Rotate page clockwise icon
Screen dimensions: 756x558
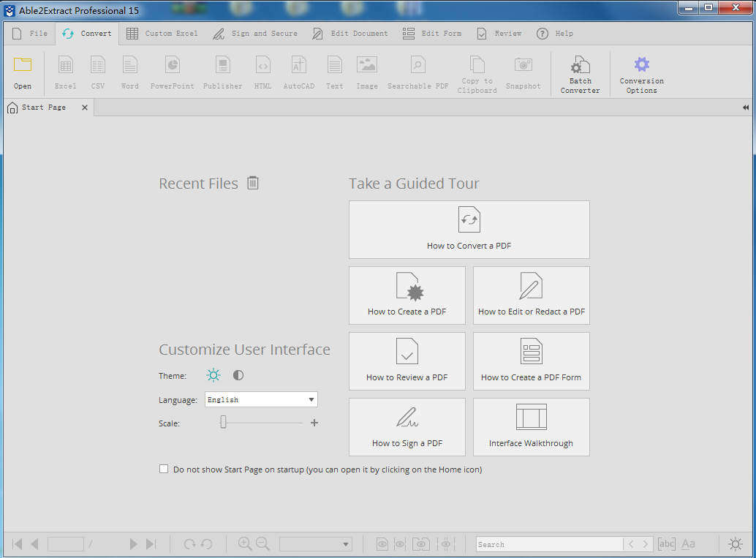click(x=189, y=544)
